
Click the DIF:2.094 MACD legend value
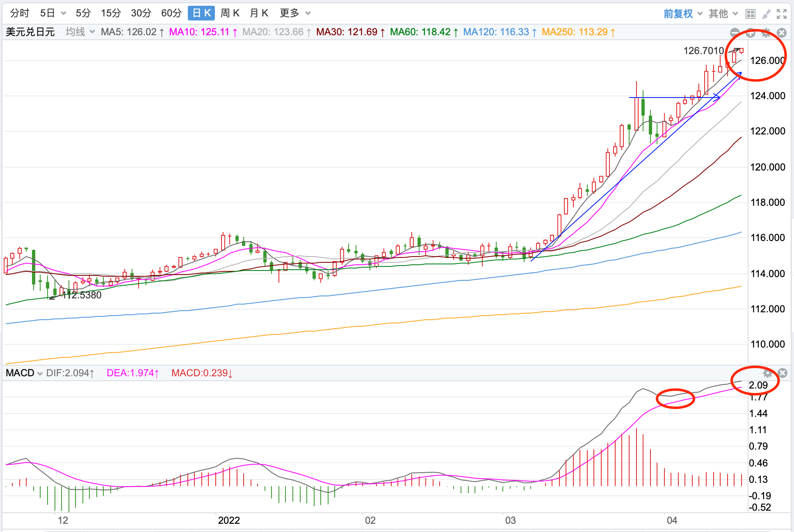(70, 373)
